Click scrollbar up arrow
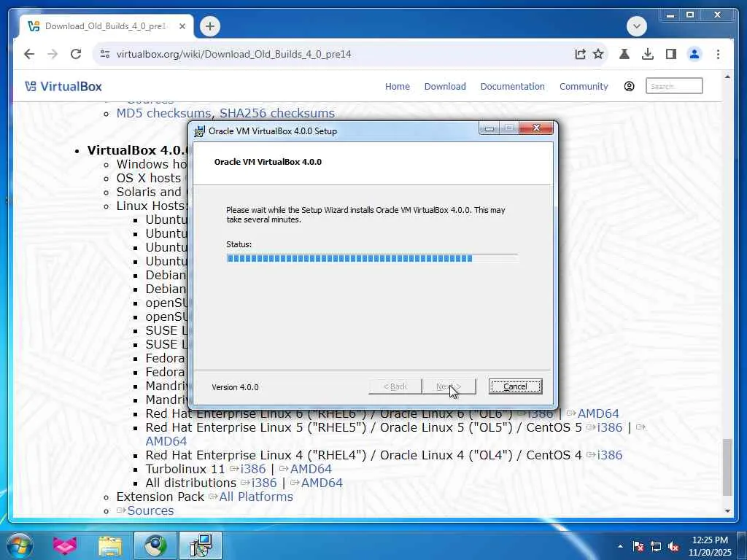This screenshot has height=560, width=747. (727, 76)
